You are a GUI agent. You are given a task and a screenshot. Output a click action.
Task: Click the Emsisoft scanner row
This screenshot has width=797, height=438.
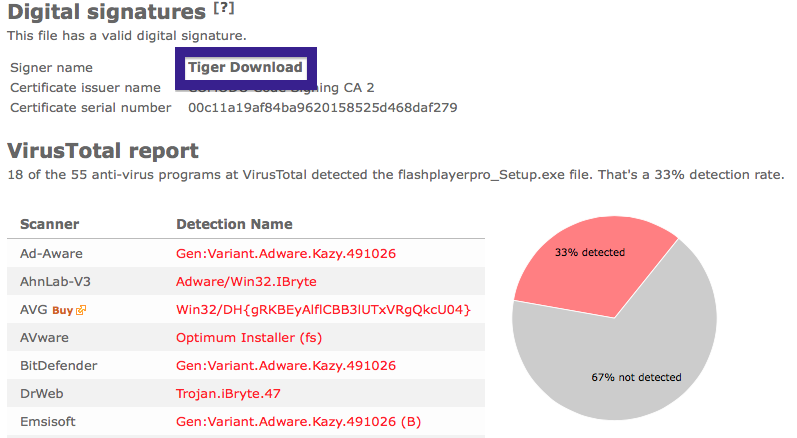coord(246,422)
